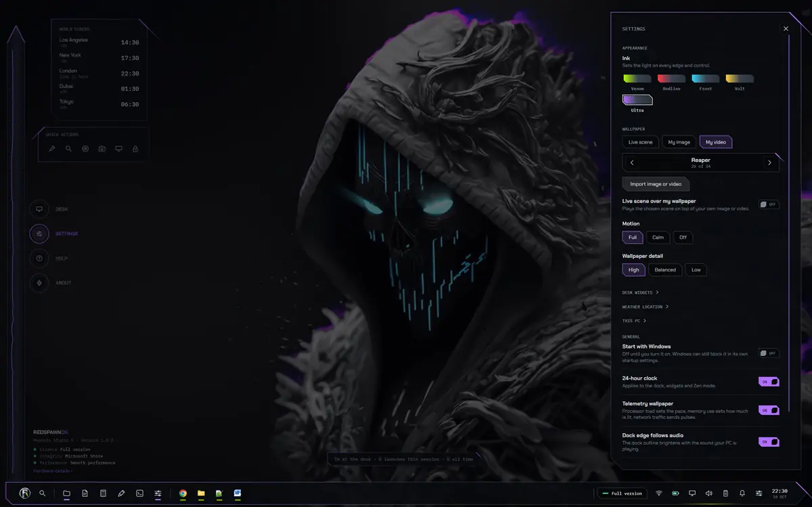Image resolution: width=812 pixels, height=507 pixels.
Task: Pick the Volt ink color
Action: (740, 82)
